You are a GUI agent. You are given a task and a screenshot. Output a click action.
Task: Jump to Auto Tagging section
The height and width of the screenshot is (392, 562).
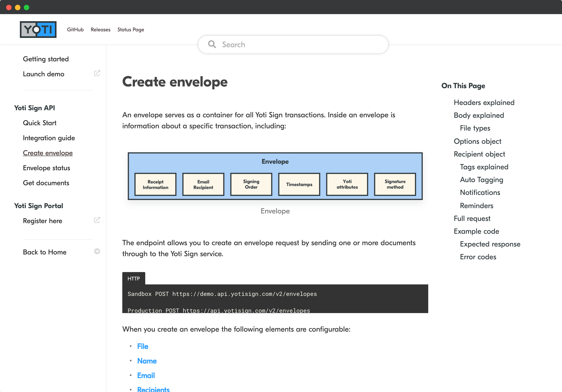pyautogui.click(x=481, y=180)
